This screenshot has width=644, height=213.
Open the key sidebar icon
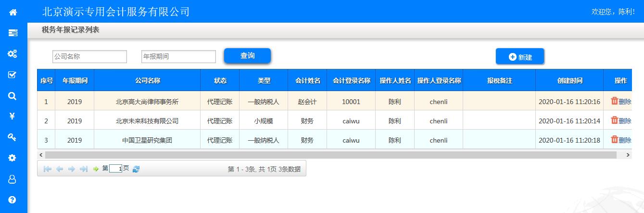(13, 137)
